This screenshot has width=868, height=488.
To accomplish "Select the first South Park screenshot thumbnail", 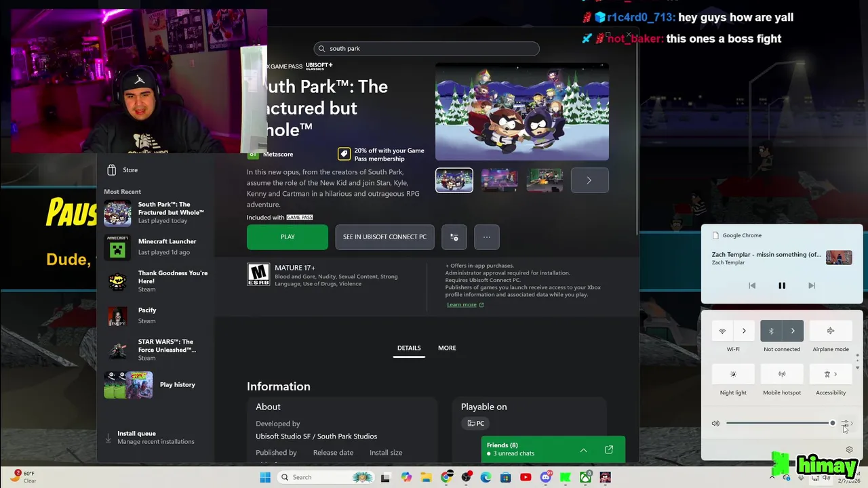I will 454,180.
